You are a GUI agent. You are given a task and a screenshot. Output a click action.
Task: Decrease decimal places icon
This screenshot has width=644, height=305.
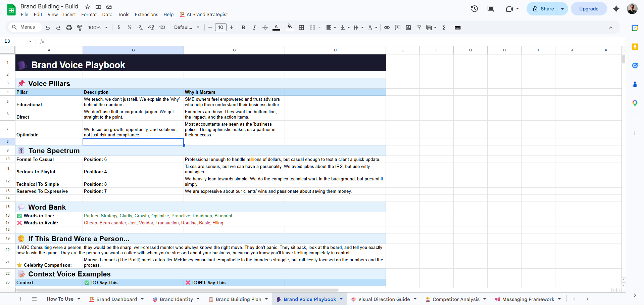point(140,27)
